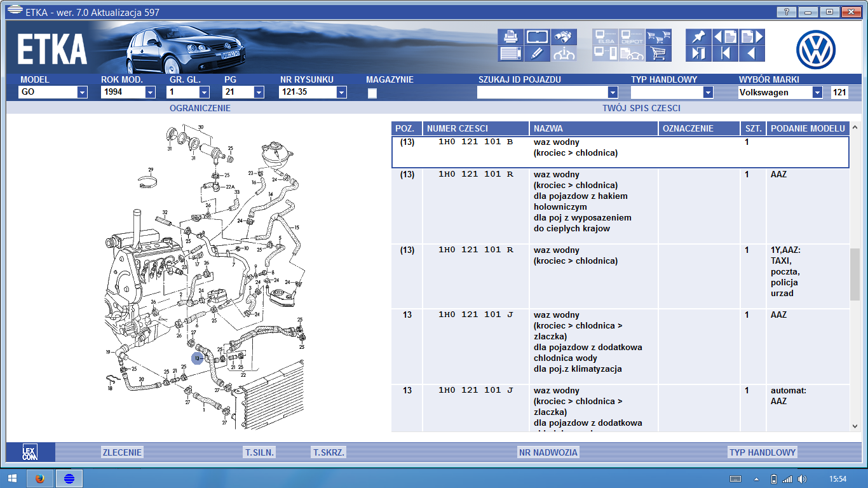This screenshot has width=868, height=488.
Task: Click the pencil edit icon
Action: point(537,53)
